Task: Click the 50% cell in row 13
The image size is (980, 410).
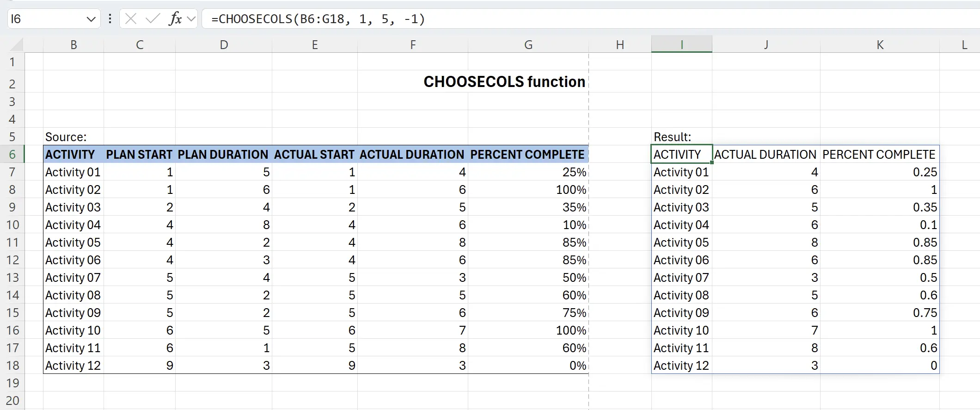Action: tap(528, 278)
